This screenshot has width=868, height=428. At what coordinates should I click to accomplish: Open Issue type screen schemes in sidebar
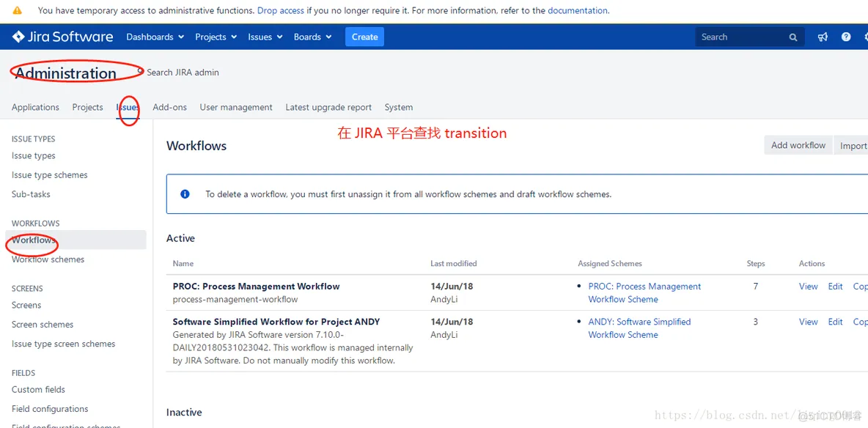tap(64, 344)
